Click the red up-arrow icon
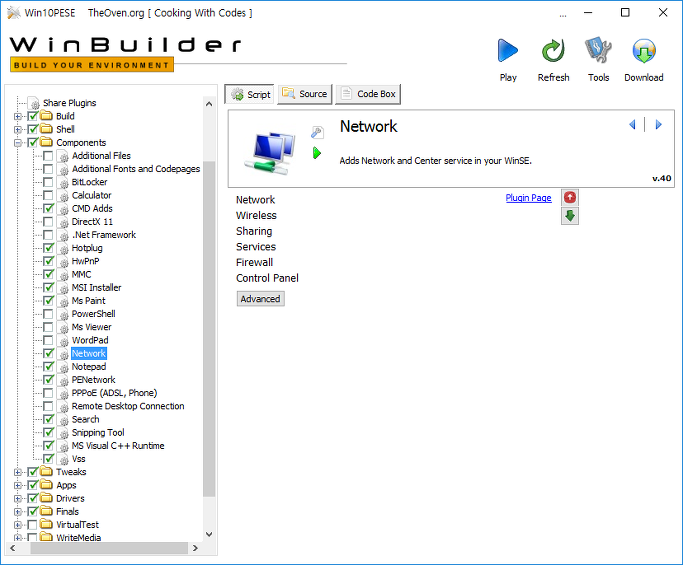This screenshot has height=565, width=683. [570, 198]
